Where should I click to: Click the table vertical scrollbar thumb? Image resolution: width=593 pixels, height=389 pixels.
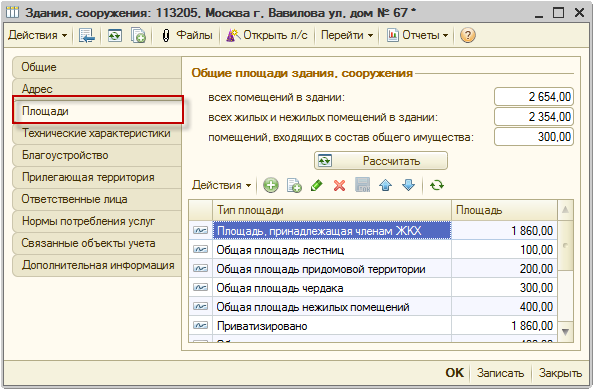[x=565, y=245]
